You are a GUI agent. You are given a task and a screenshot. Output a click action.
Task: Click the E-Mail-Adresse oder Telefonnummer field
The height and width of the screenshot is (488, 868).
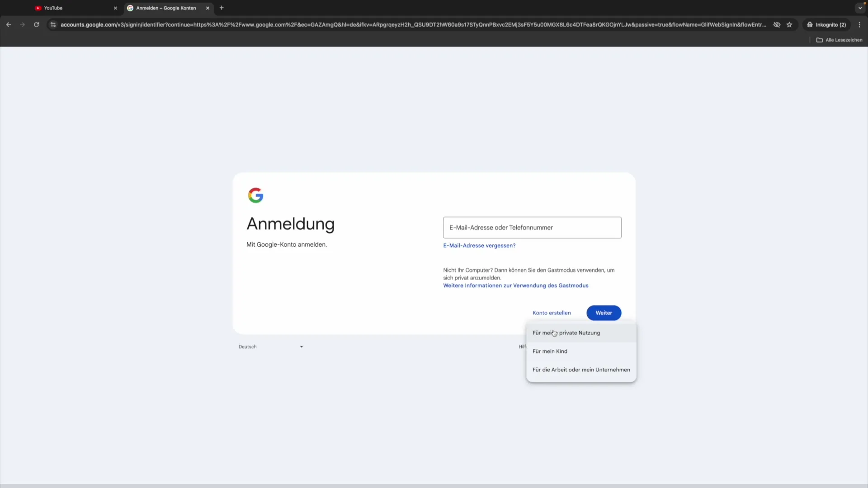(x=532, y=228)
